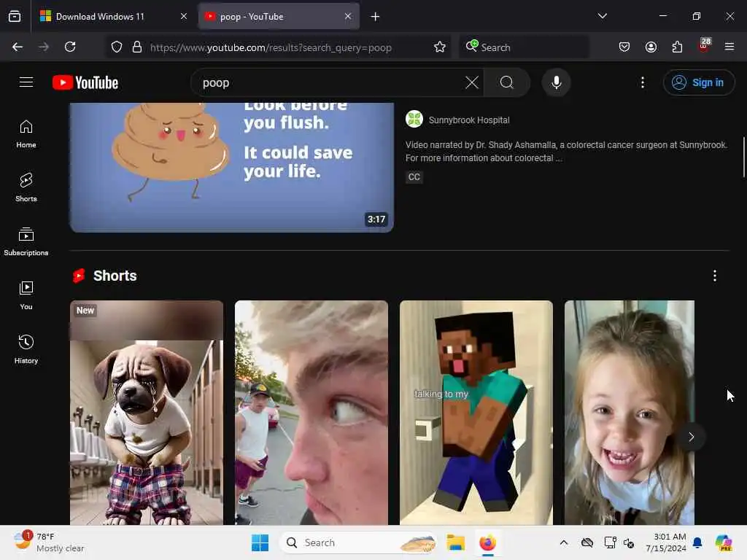Open the notification bell icon
Image resolution: width=747 pixels, height=560 pixels.
697,542
